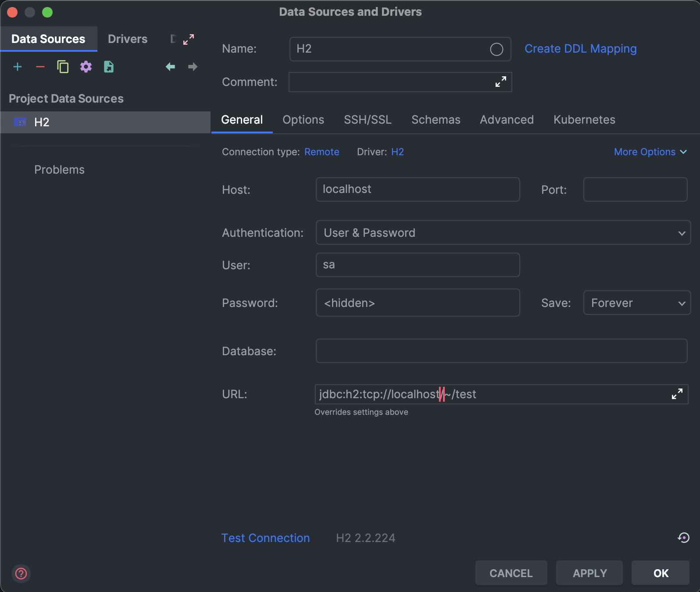
Task: Open the Advanced tab
Action: tap(507, 120)
